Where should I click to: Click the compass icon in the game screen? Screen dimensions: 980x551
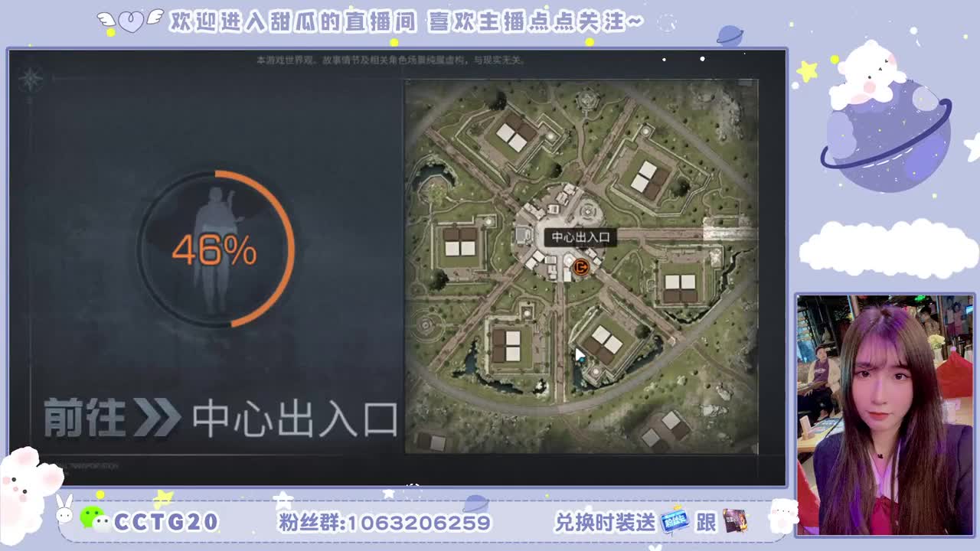coord(31,78)
